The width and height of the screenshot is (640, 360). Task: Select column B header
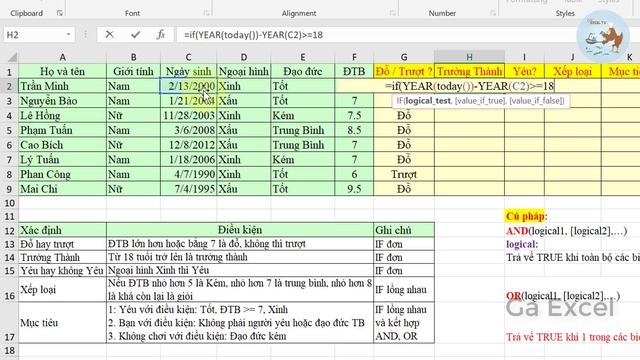tap(133, 57)
